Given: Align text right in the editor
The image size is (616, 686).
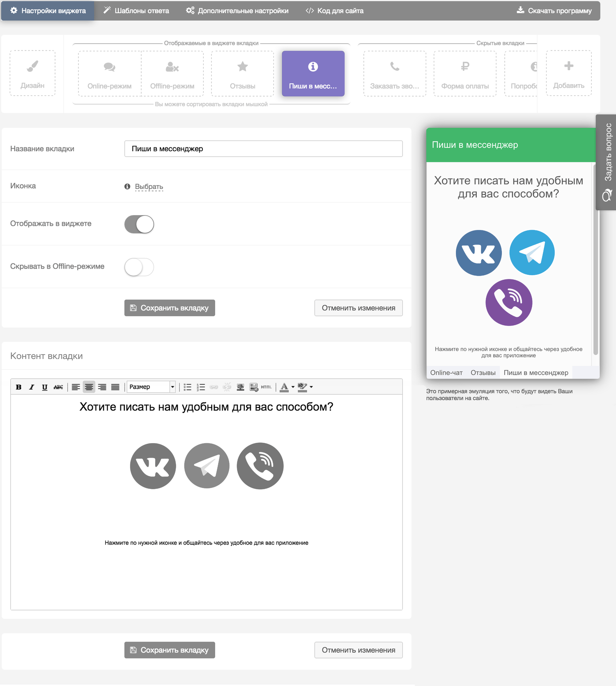Looking at the screenshot, I should 102,387.
